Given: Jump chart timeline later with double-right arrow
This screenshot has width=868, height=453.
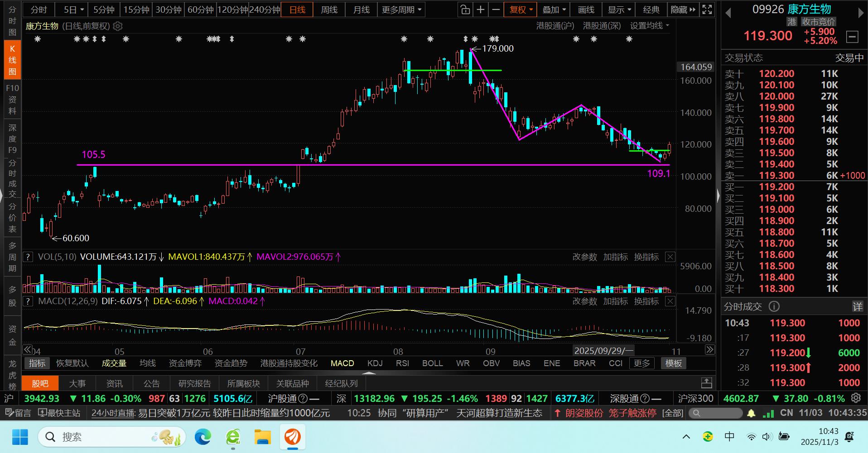Looking at the screenshot, I should click(709, 349).
